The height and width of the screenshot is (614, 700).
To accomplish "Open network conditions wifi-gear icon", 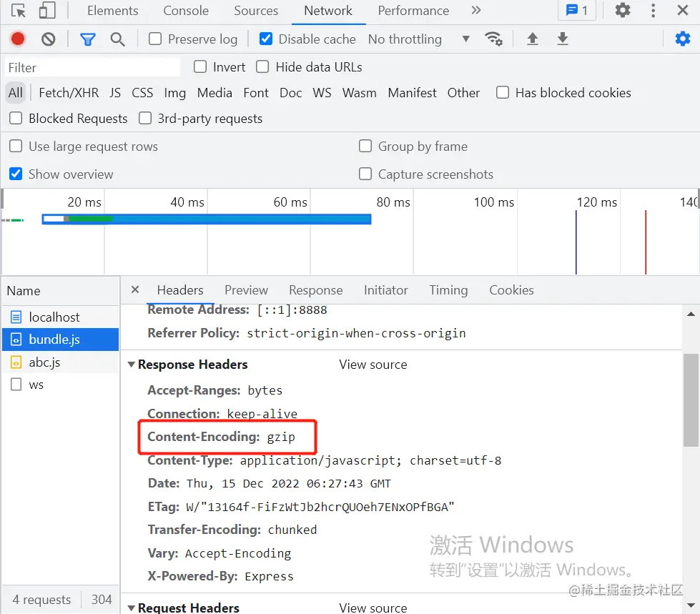I will [494, 39].
